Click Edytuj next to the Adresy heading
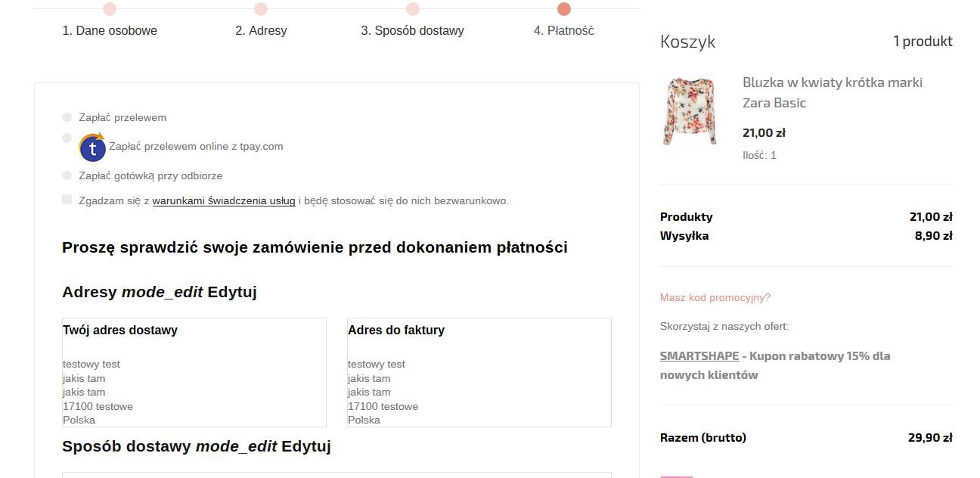The height and width of the screenshot is (478, 980). tap(232, 292)
